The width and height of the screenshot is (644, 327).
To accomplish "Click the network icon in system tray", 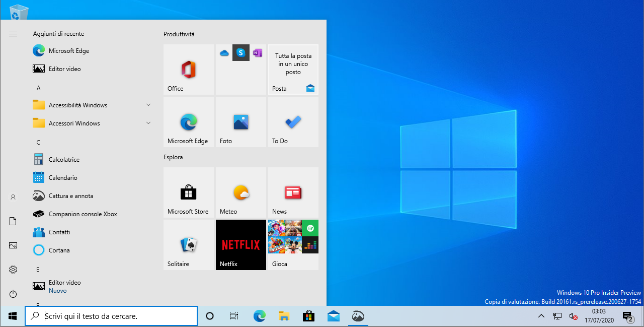I will click(x=557, y=316).
